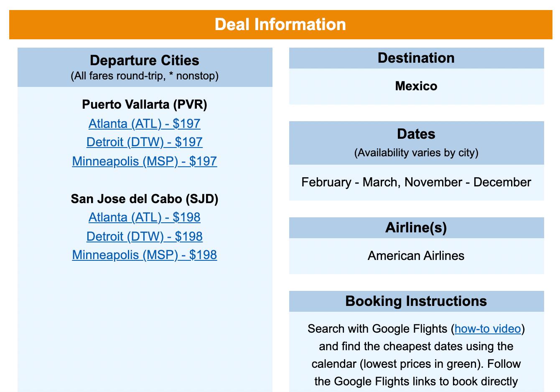Open Atlanta (ATL) - $197 Puerto Vallarta fare
This screenshot has height=392, width=560.
[145, 124]
